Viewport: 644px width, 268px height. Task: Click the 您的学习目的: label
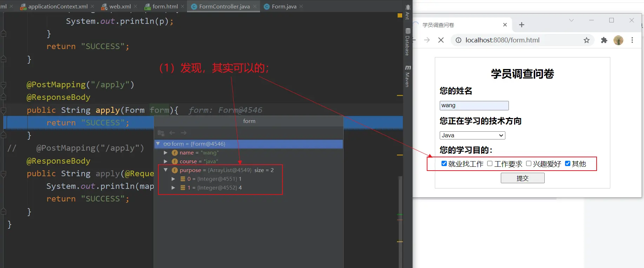466,150
